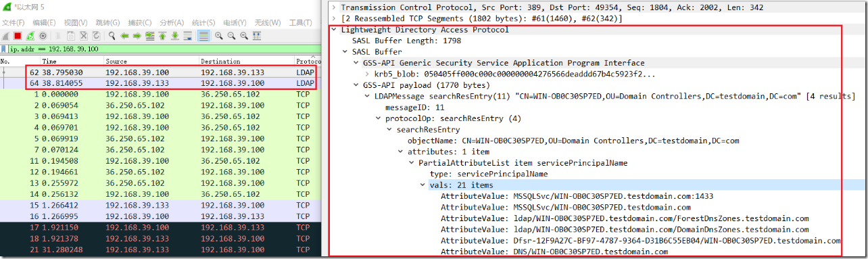This screenshot has width=868, height=259.
Task: Collapse GSS-API payload (1770 bytes) node
Action: click(356, 85)
